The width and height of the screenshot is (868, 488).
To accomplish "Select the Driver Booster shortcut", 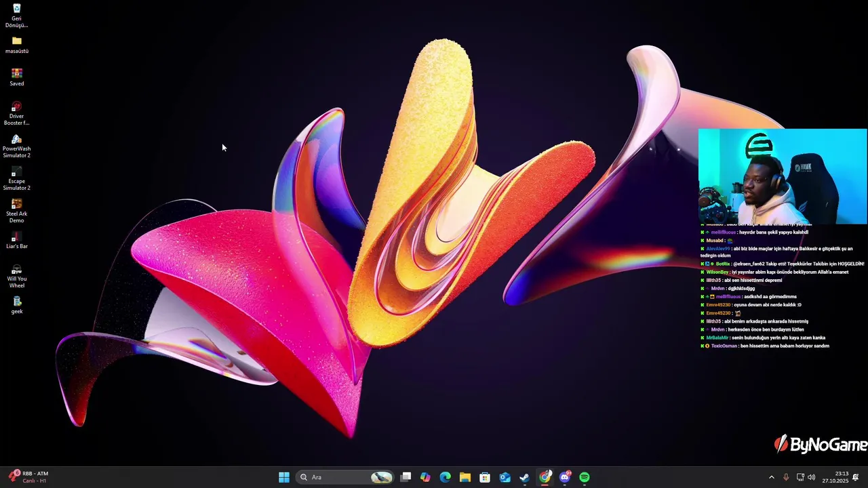I will (x=17, y=113).
